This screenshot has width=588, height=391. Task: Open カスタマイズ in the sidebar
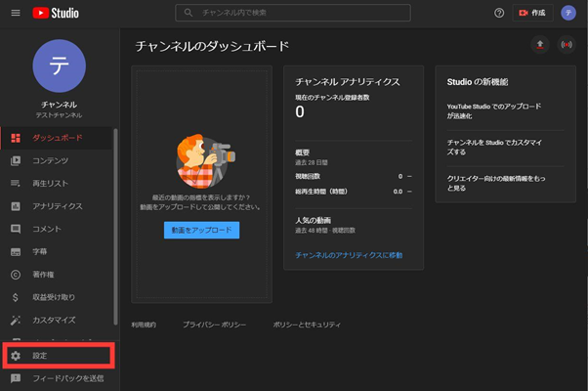point(57,320)
